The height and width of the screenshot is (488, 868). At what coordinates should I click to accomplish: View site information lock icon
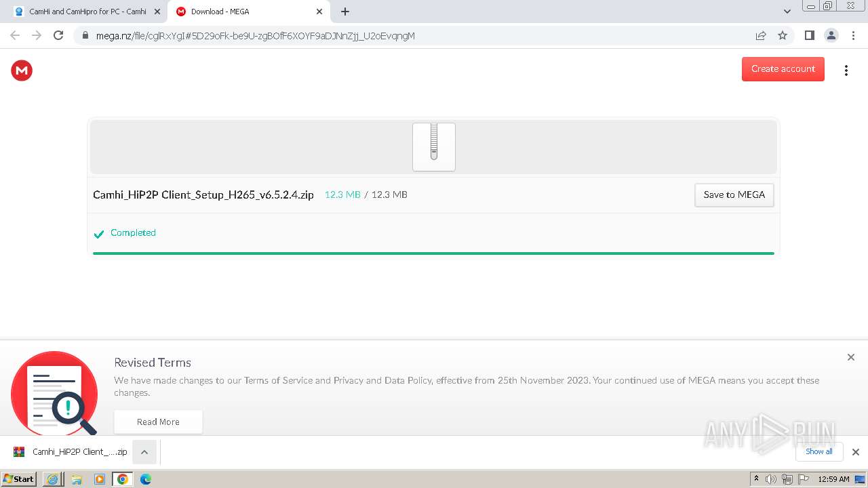85,36
